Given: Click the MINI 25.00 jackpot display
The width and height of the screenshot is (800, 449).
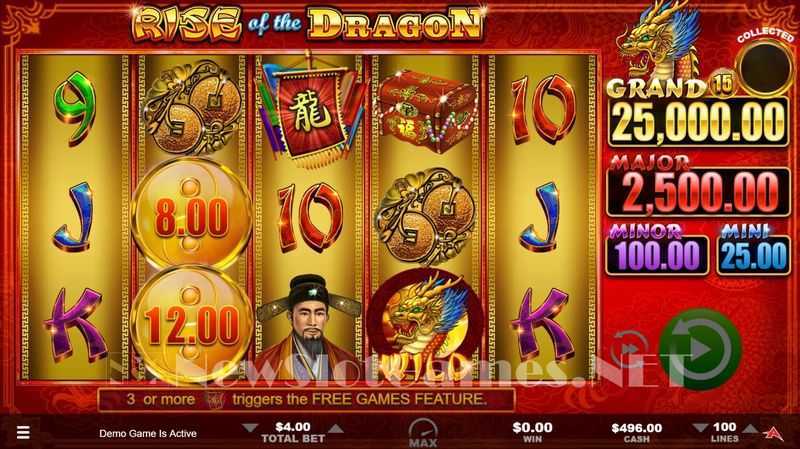Looking at the screenshot, I should [x=754, y=255].
